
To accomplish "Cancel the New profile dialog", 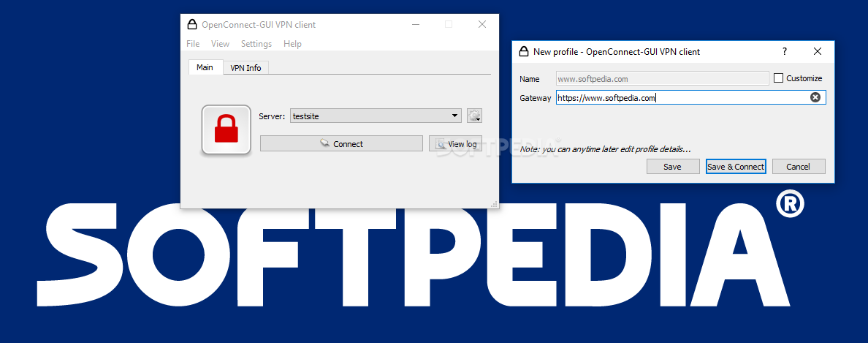I will click(799, 166).
